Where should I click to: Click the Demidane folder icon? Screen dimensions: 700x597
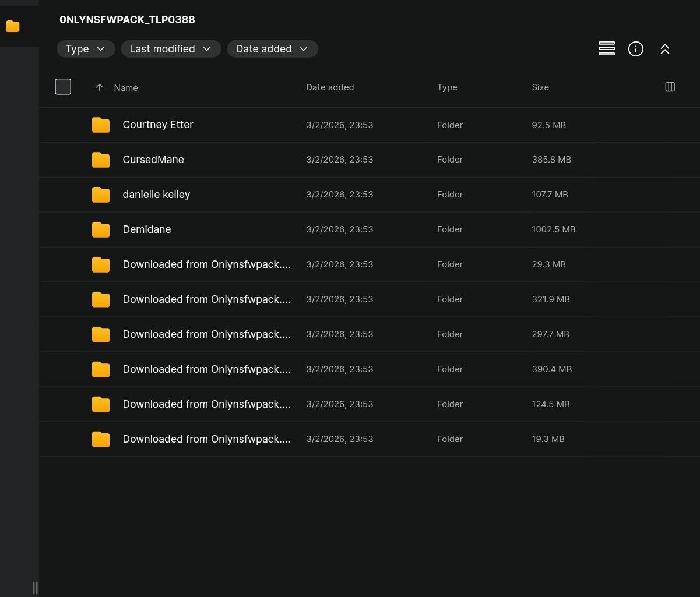(101, 229)
